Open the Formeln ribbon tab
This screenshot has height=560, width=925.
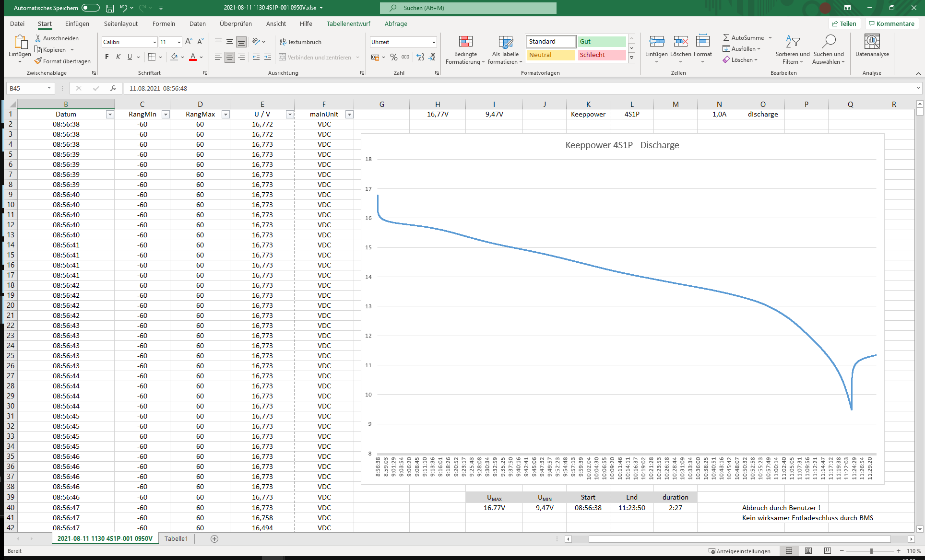(164, 23)
